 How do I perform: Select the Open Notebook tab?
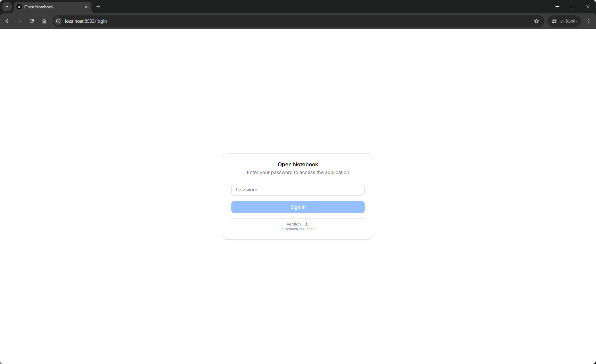tap(47, 7)
